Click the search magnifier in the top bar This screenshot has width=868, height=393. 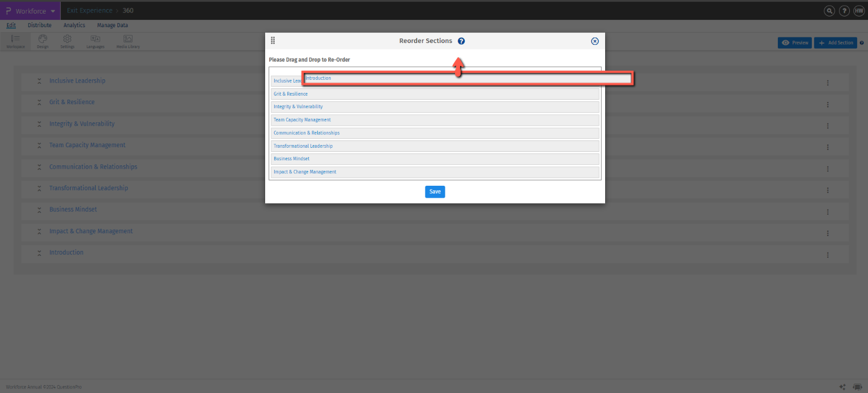829,10
